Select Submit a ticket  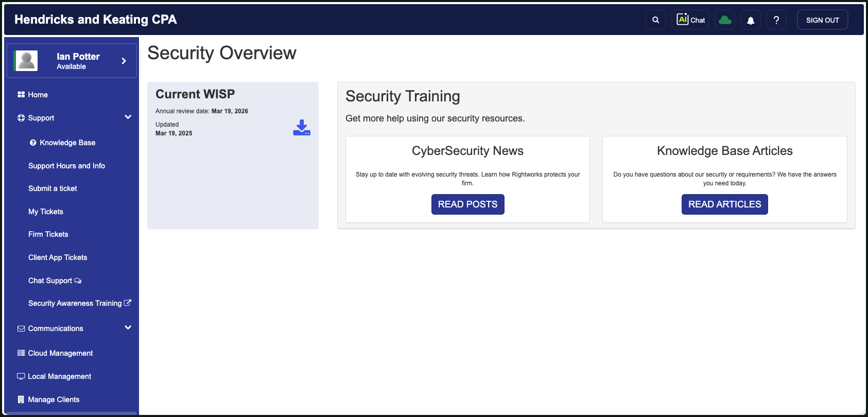pos(53,188)
